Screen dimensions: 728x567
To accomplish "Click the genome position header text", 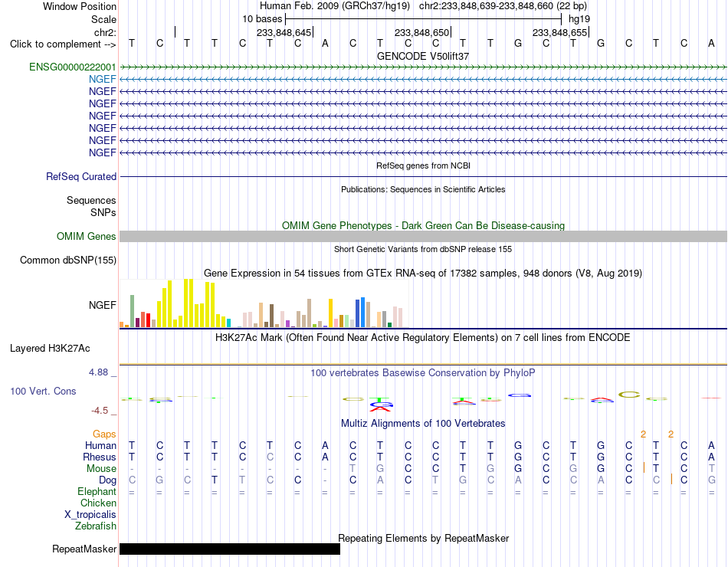I will [x=423, y=6].
